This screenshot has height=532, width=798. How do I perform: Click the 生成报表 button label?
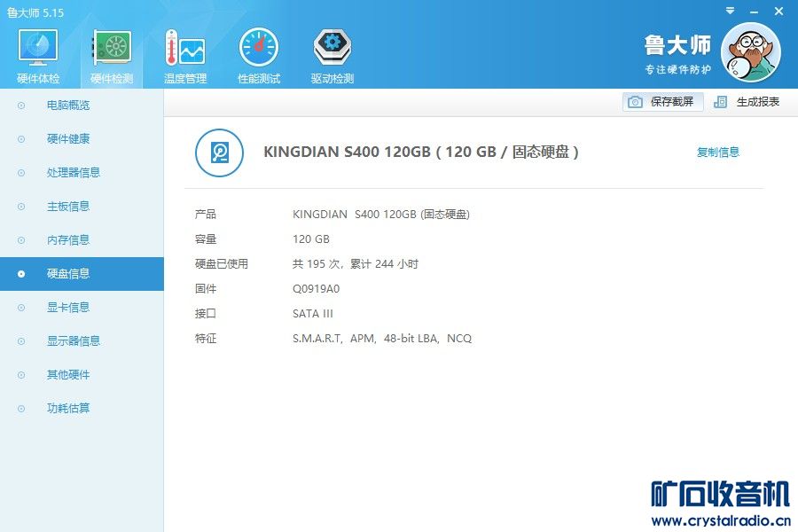[758, 102]
